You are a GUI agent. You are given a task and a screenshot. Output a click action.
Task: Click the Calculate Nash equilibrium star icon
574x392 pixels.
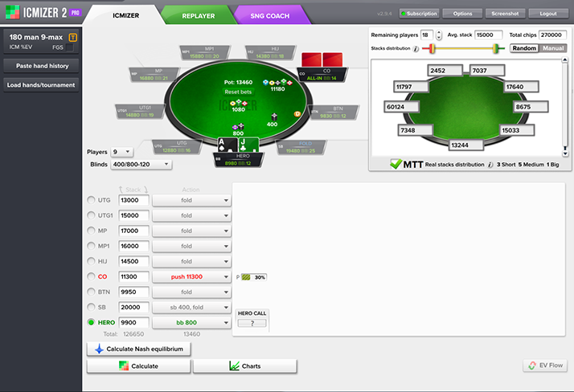pyautogui.click(x=99, y=349)
